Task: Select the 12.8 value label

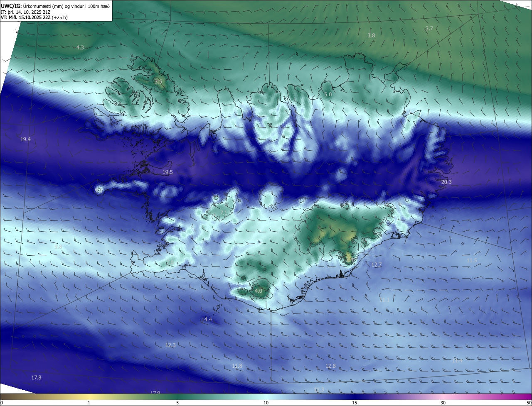Action: pos(330,366)
